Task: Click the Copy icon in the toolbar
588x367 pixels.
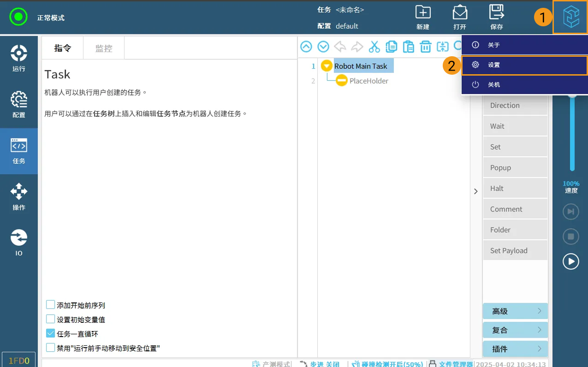Action: click(391, 46)
